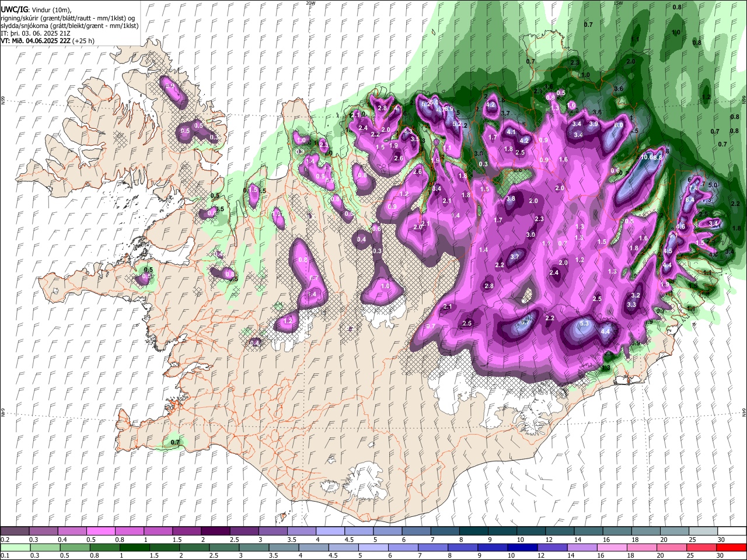
Task: Click the "IT: þri. 03. 06. 2025 21Z" line
Action: tap(36, 33)
